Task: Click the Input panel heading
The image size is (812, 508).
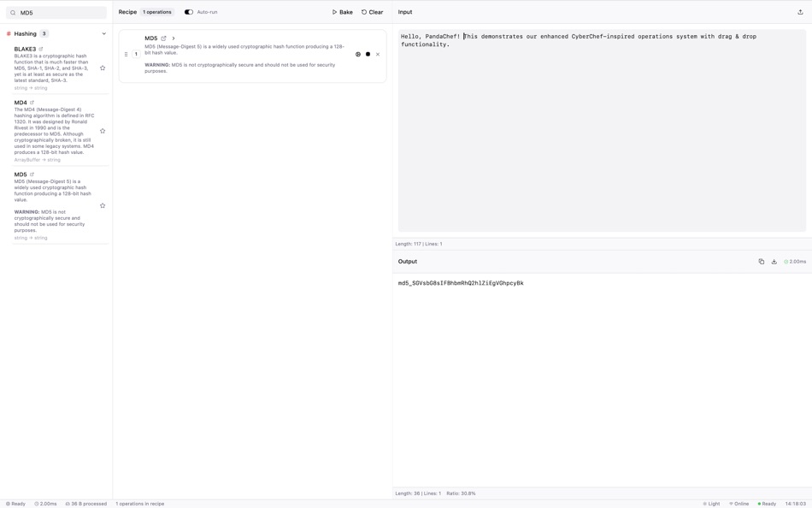Action: coord(405,12)
